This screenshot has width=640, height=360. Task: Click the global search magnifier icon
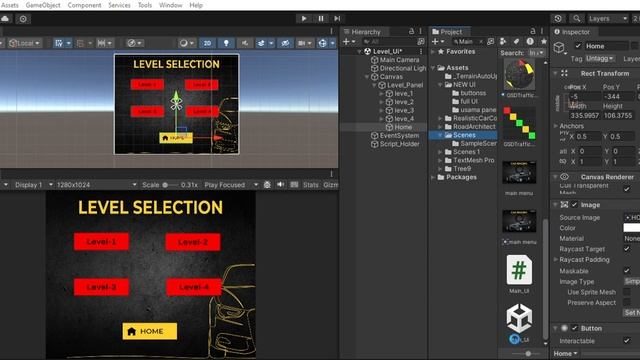point(576,18)
